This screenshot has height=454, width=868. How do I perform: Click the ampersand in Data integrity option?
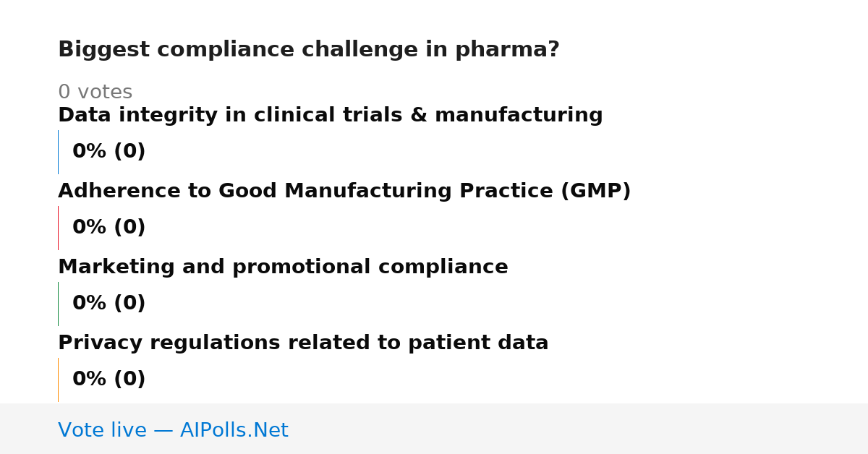coord(420,116)
